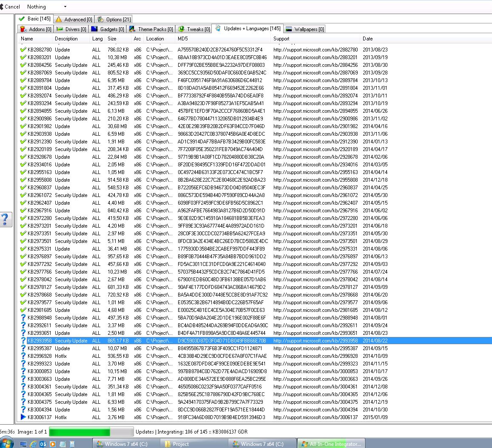
Task: Open the support link for KB2903938
Action: tap(316, 134)
